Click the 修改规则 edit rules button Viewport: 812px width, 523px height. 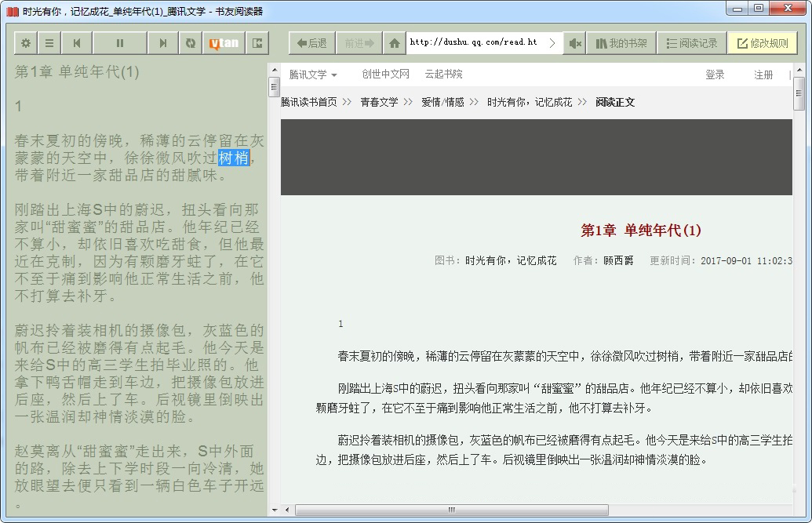(762, 43)
